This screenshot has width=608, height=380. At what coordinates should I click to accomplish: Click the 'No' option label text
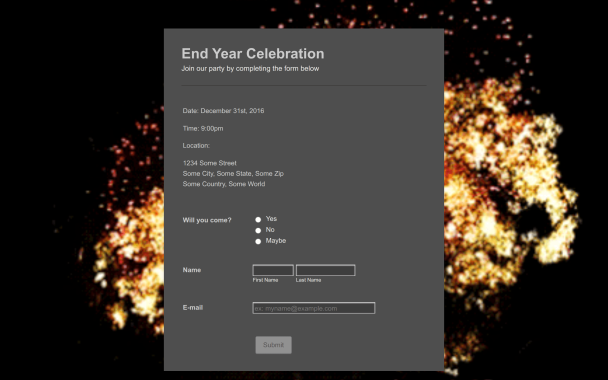click(270, 230)
